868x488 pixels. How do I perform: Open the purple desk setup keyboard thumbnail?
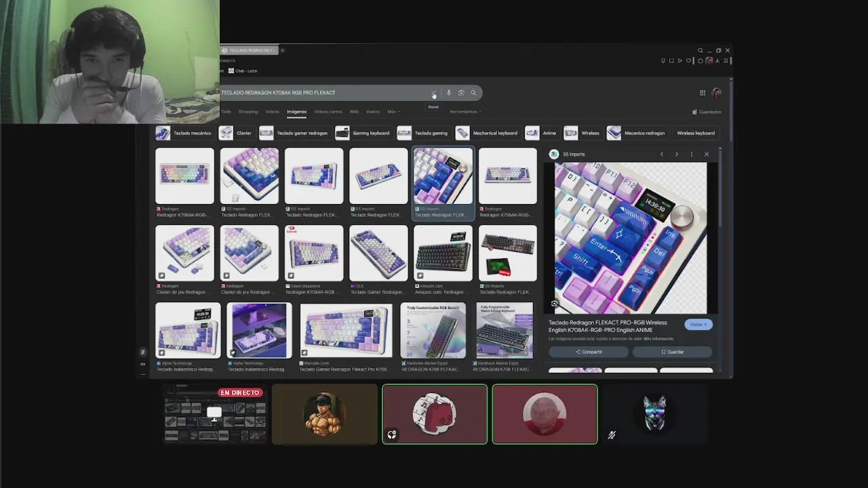[259, 330]
